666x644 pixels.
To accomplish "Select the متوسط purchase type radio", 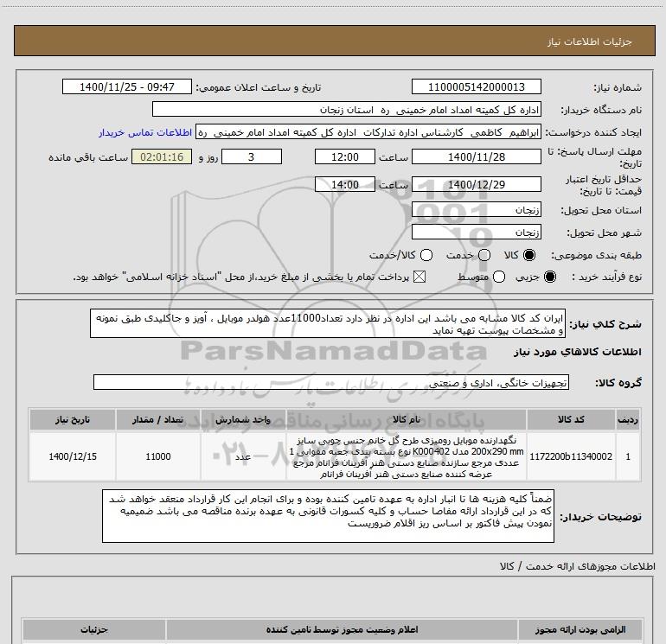I will pyautogui.click(x=499, y=277).
